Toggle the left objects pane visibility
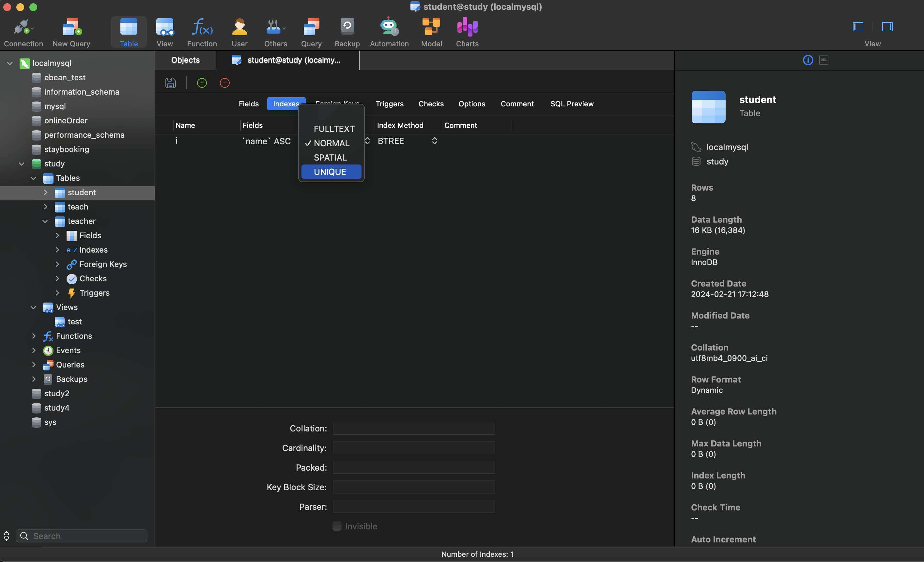The width and height of the screenshot is (924, 562). (x=858, y=27)
